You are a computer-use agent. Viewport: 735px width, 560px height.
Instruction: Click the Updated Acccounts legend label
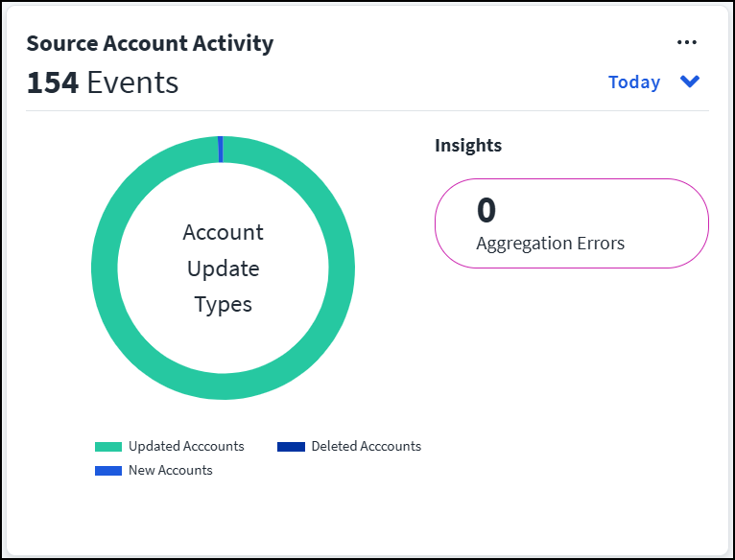click(x=186, y=446)
